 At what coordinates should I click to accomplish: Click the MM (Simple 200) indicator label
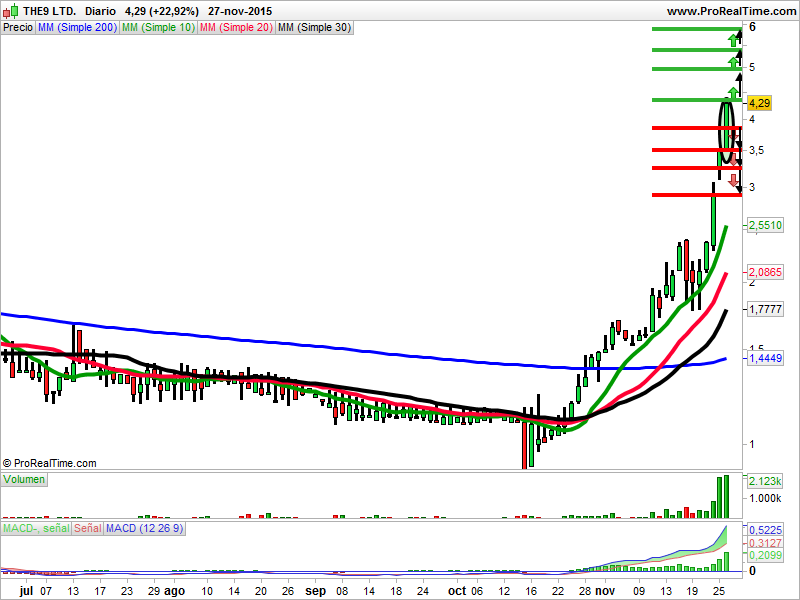pos(77,28)
